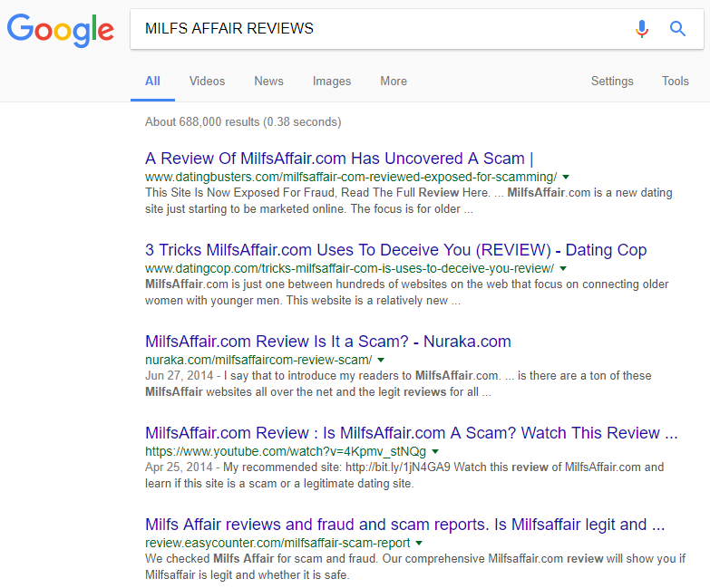710x588 pixels.
Task: Switch to the Images tab
Action: [332, 82]
